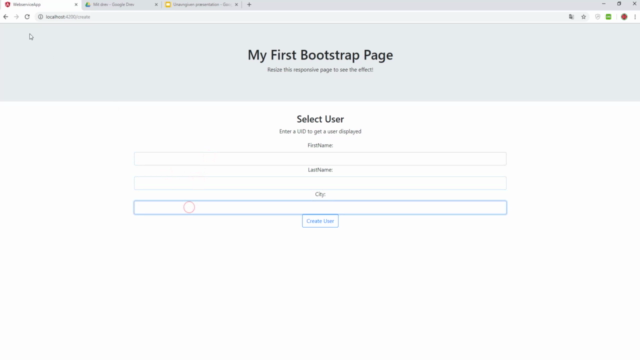640x360 pixels.
Task: Minimize the browser window
Action: click(x=604, y=4)
